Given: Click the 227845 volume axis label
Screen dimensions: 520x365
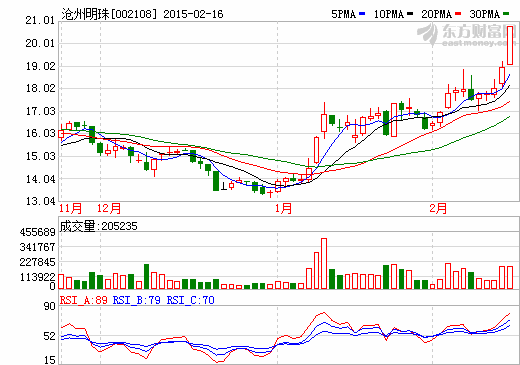Looking at the screenshot, I should pos(37,262).
